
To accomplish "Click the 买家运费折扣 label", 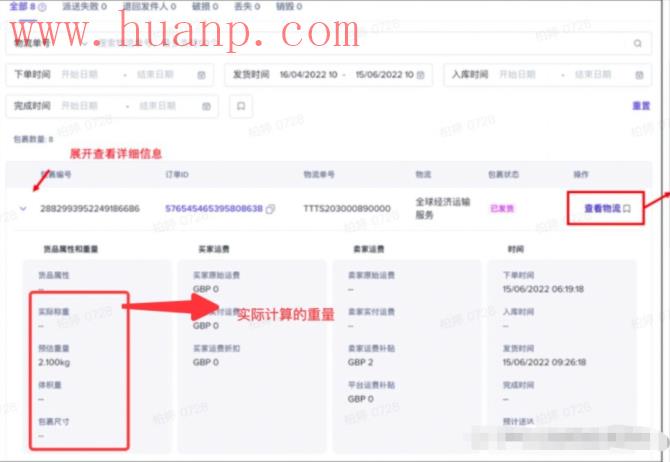I will [217, 348].
